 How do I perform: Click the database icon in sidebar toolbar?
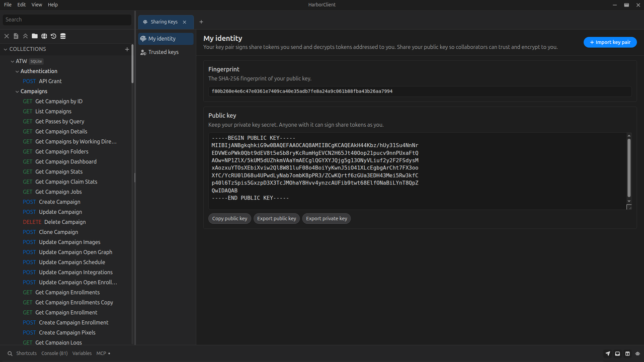(x=63, y=36)
